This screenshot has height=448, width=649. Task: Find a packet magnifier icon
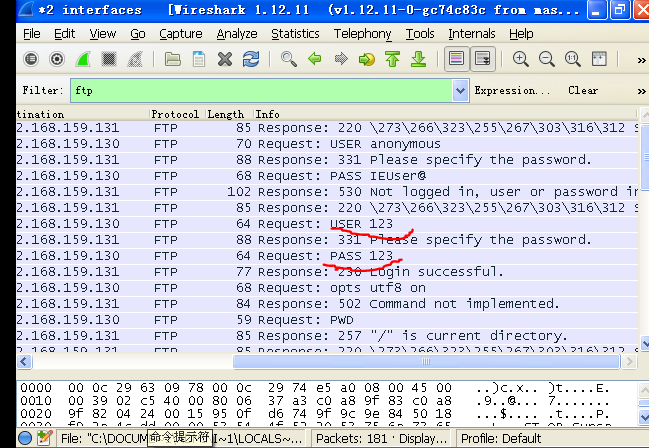(x=288, y=59)
